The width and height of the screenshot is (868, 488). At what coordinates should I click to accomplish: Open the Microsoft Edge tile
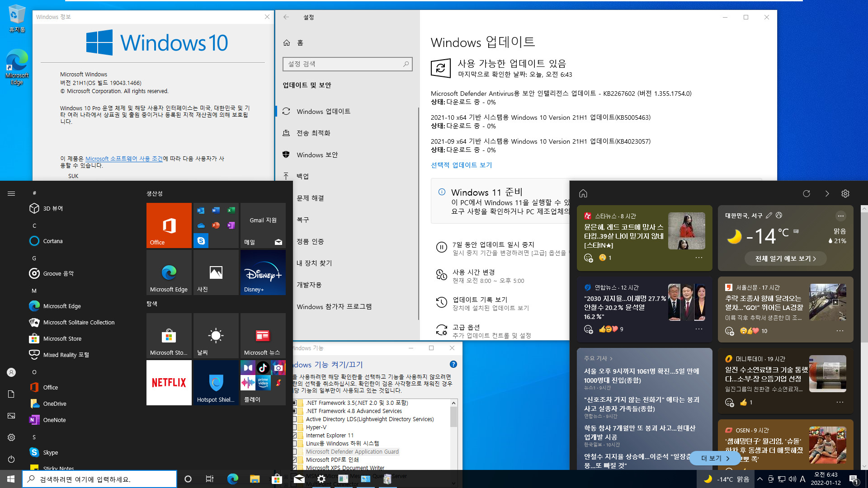coord(169,272)
